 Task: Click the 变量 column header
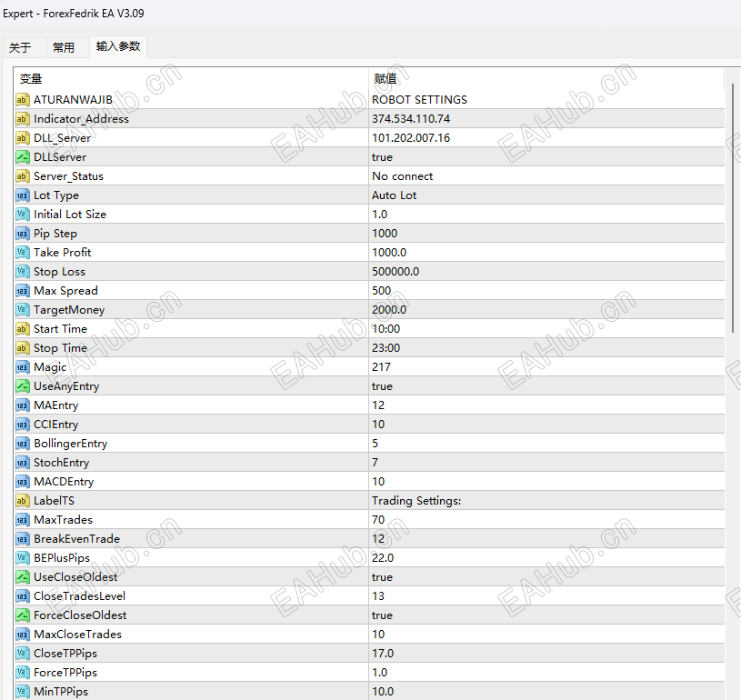(x=191, y=78)
